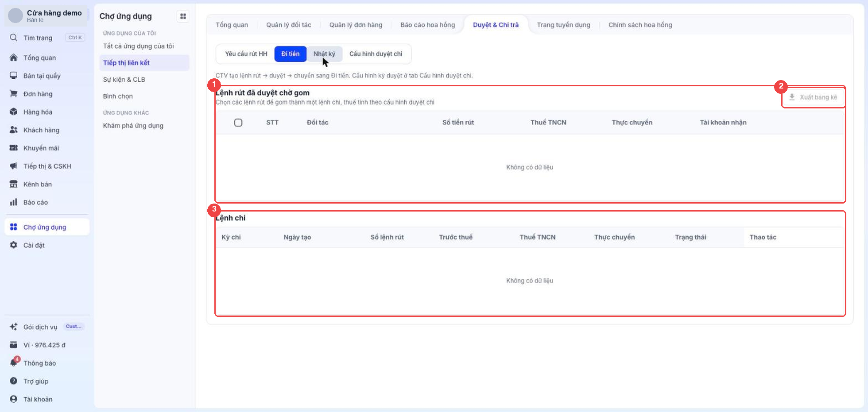Select the Đi tiền sub-tab
Viewport: 868px width, 412px height.
(x=291, y=54)
